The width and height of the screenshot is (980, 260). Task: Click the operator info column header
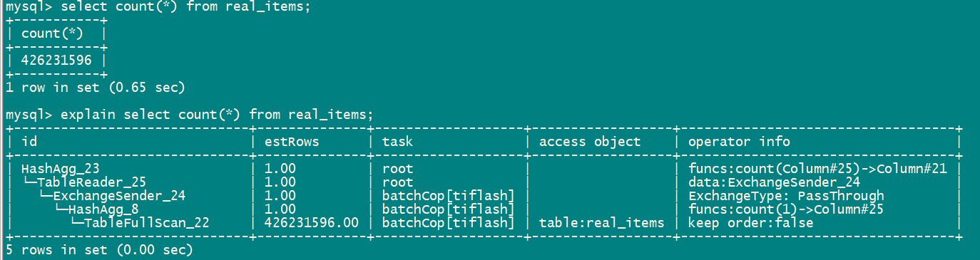739,141
